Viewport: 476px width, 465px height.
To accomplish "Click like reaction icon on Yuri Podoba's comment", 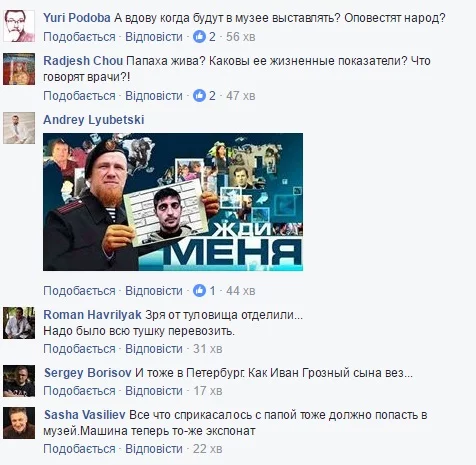I will [199, 36].
